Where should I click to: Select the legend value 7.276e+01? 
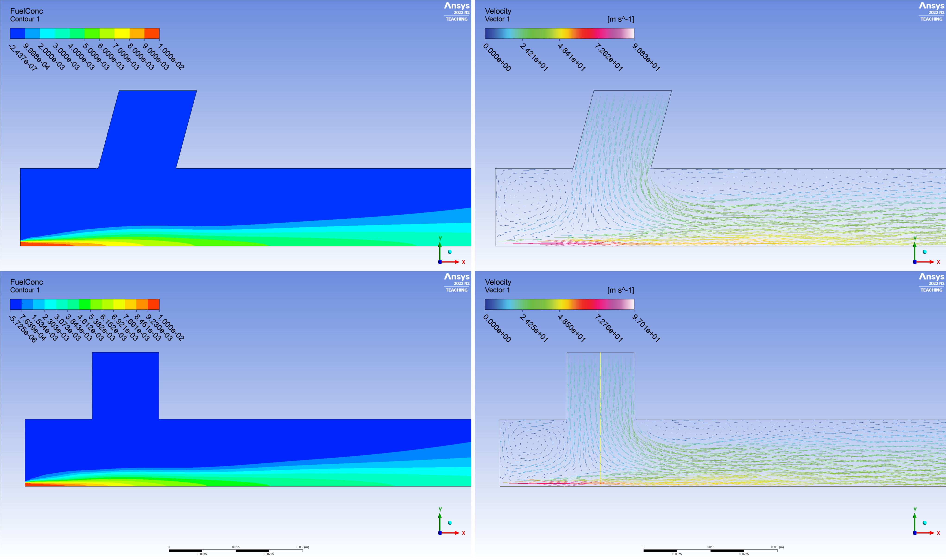[609, 328]
